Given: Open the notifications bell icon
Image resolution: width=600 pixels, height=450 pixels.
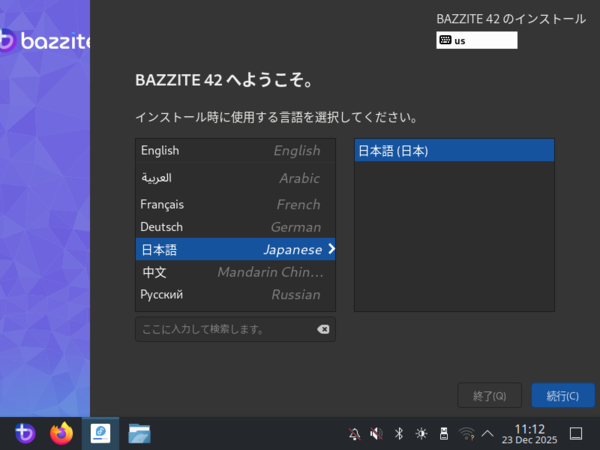Looking at the screenshot, I should coord(354,434).
